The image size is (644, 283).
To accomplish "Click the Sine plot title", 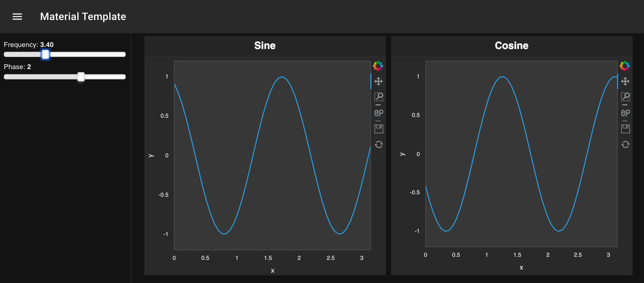I will 265,46.
